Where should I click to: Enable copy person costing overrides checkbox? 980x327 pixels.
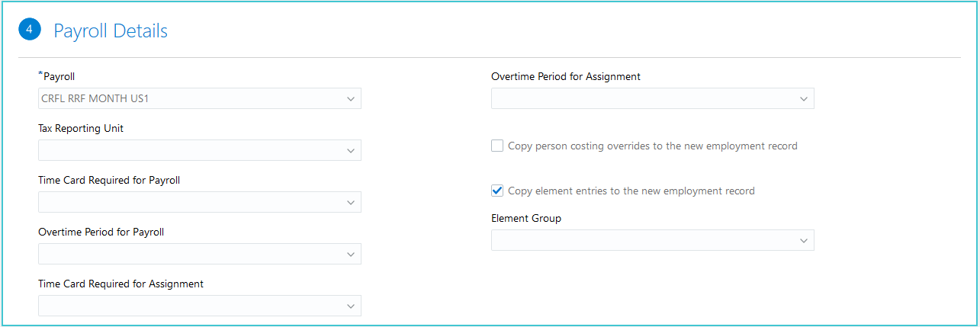pyautogui.click(x=497, y=146)
